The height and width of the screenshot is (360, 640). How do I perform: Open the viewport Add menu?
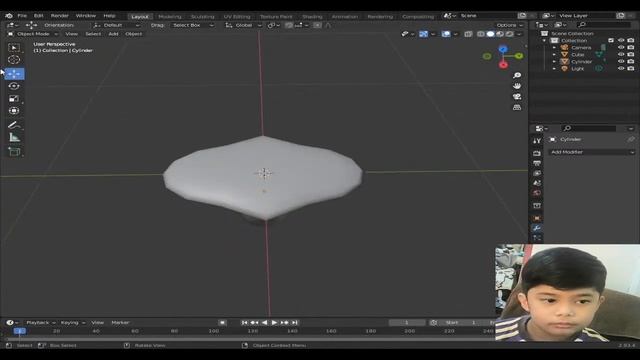click(113, 34)
